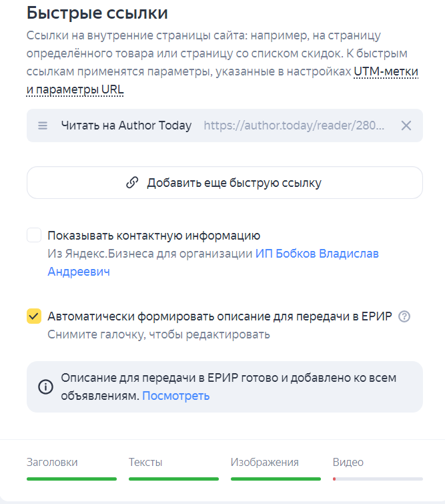The width and height of the screenshot is (445, 504).
Task: Enable Показывать контактную информацию checkbox
Action: pyautogui.click(x=34, y=236)
